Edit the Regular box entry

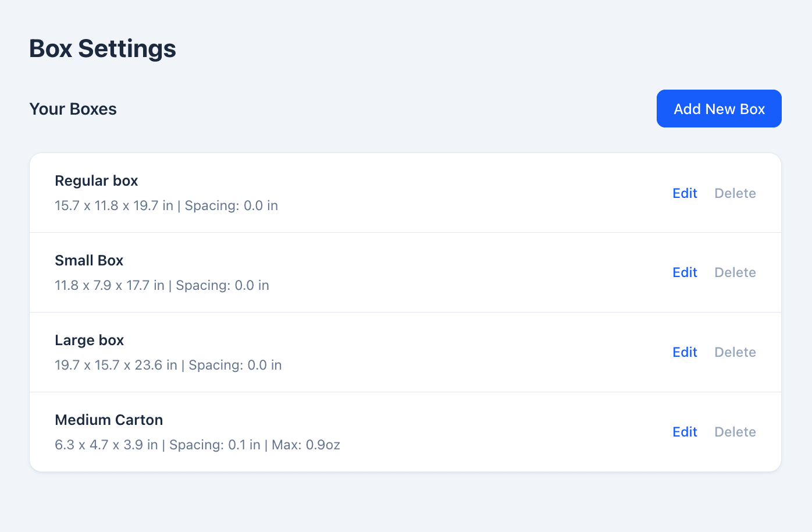[685, 193]
